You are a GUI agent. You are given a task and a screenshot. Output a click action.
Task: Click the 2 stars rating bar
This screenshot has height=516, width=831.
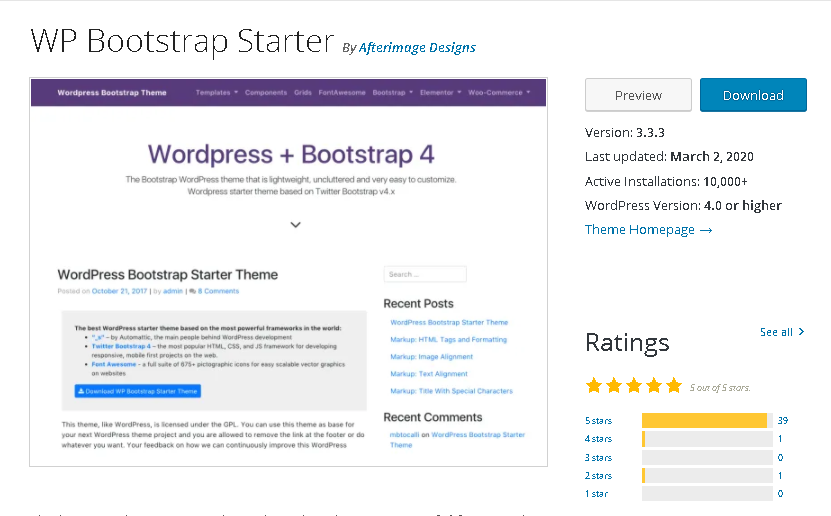click(707, 476)
